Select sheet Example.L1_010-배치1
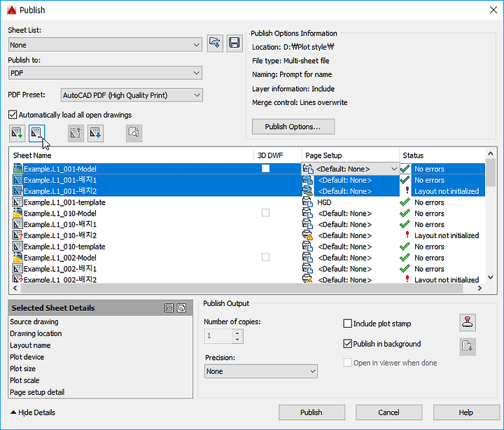Viewport: 504px width, 430px height. tap(60, 224)
